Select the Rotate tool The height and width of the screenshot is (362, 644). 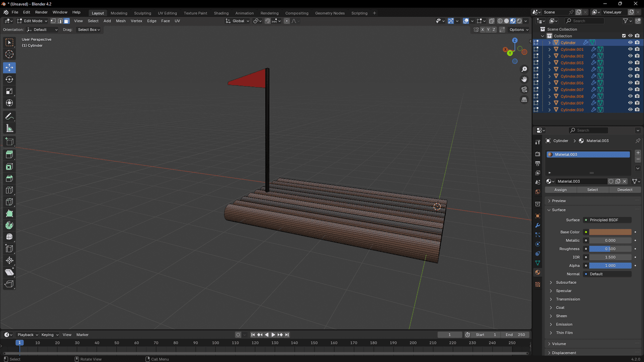coord(9,80)
